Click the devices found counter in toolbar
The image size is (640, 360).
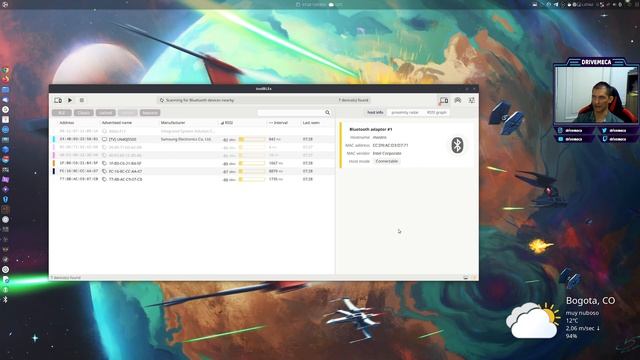click(353, 100)
